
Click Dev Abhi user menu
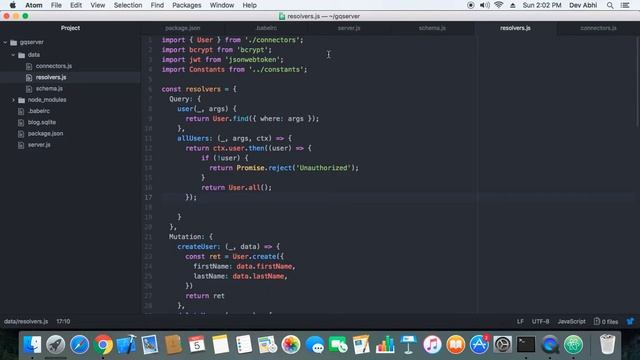pyautogui.click(x=583, y=5)
